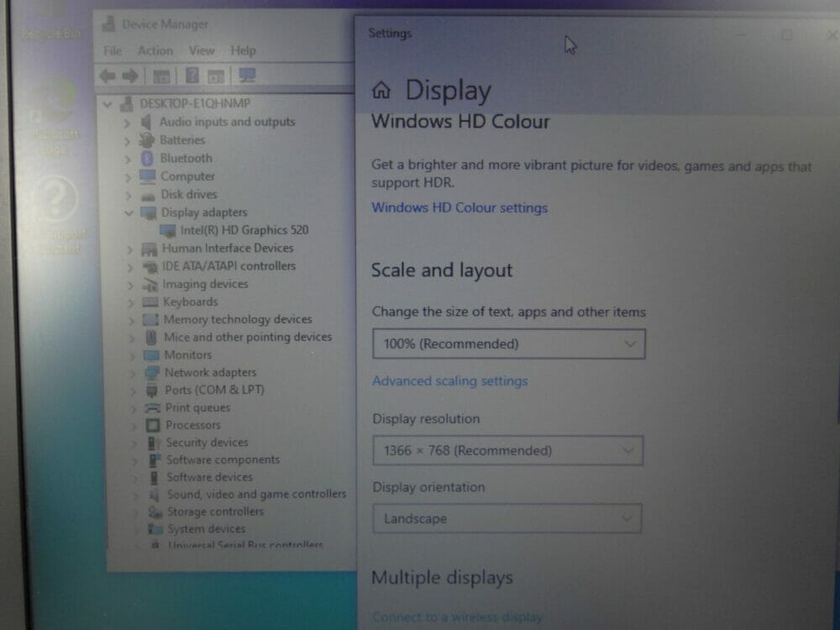Select Ports (COM & LPT) entry
The image size is (840, 630).
(214, 390)
